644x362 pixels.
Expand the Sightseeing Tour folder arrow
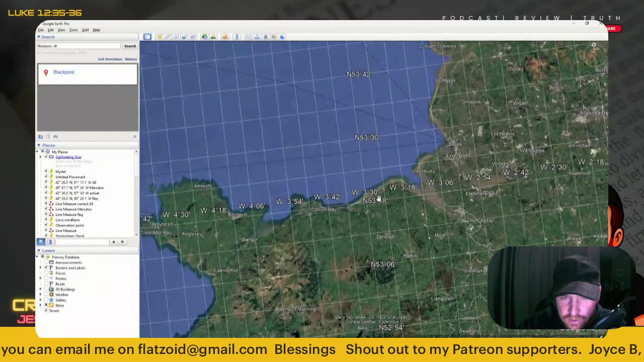(40, 157)
